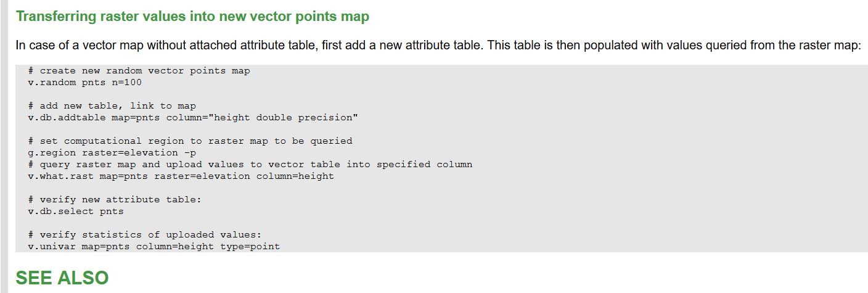868x293 pixels.
Task: Click the '# verify new attribute table:' comment
Action: [x=115, y=200]
